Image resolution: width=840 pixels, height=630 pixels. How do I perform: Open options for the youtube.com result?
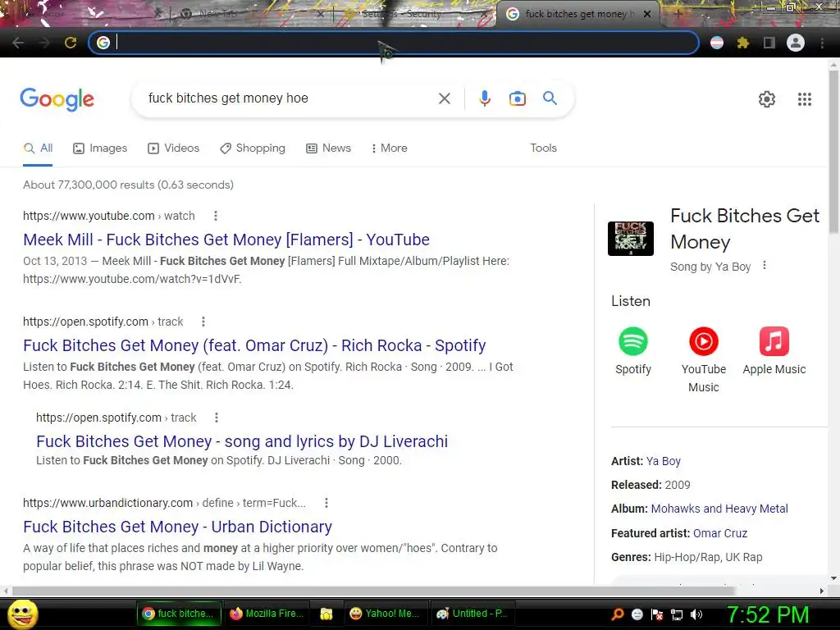pyautogui.click(x=216, y=216)
